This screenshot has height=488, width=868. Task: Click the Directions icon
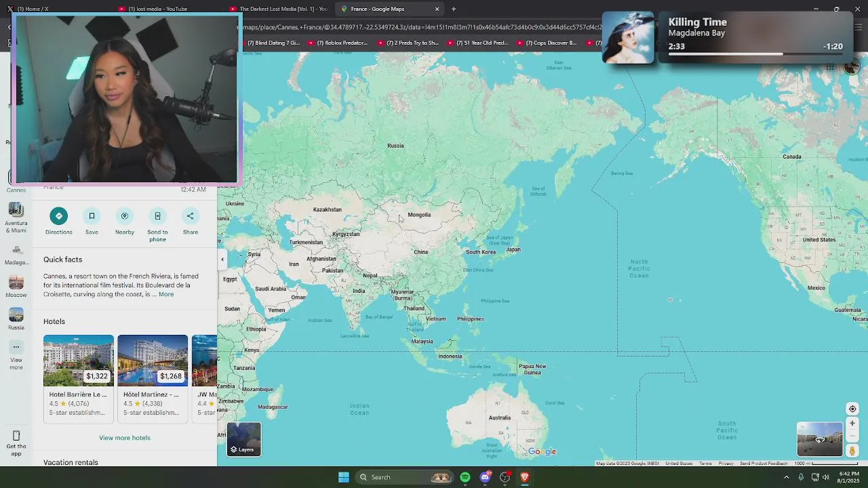58,216
